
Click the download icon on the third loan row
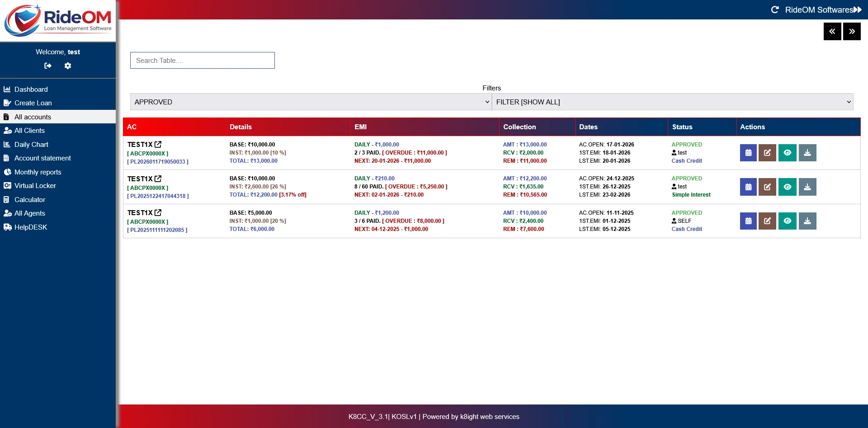pyautogui.click(x=807, y=221)
